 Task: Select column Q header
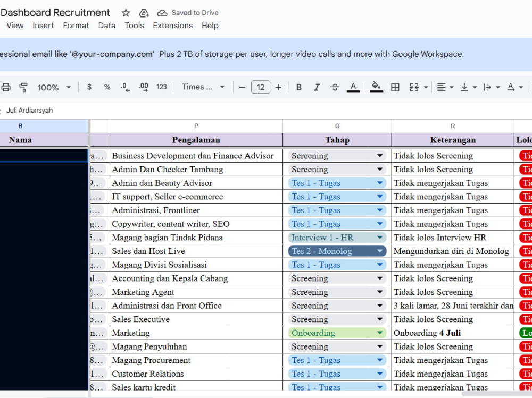click(x=337, y=126)
